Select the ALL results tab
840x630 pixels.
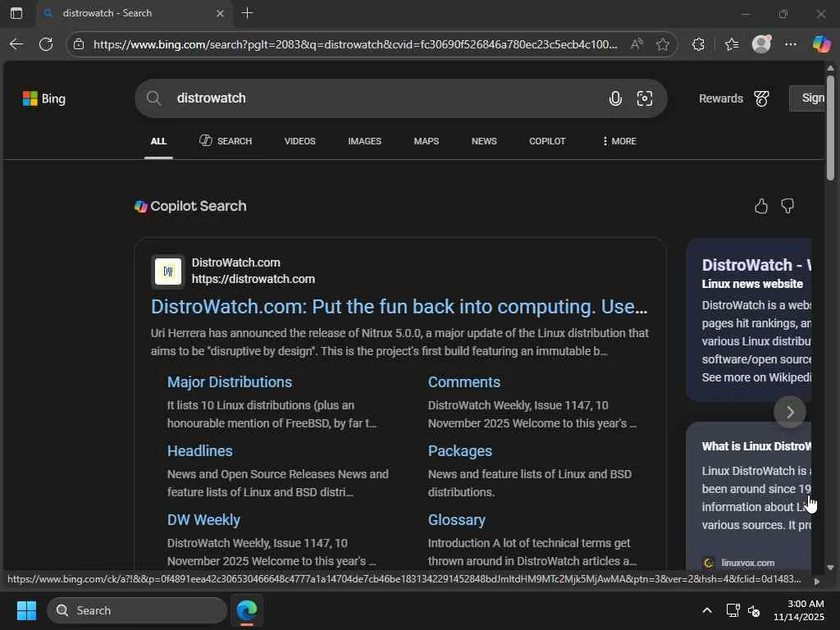coord(158,141)
